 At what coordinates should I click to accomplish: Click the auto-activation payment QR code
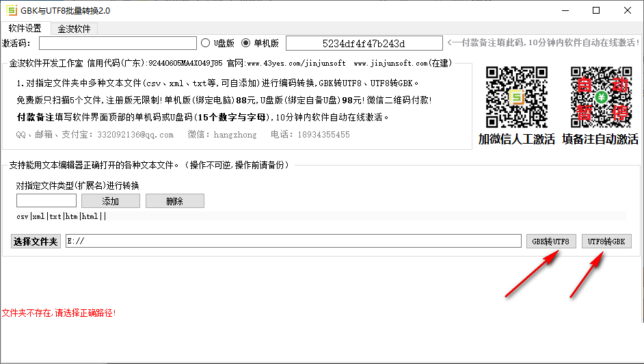click(x=600, y=97)
